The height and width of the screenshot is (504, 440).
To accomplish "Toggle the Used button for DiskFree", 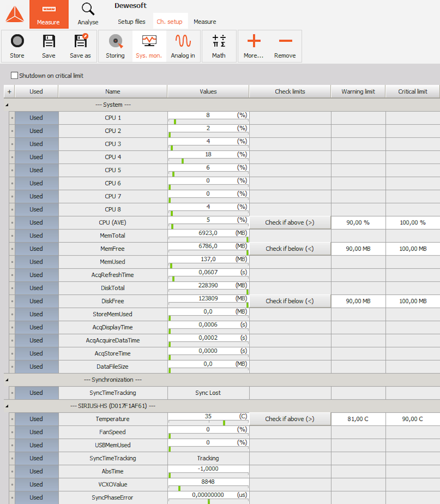I will tap(37, 301).
